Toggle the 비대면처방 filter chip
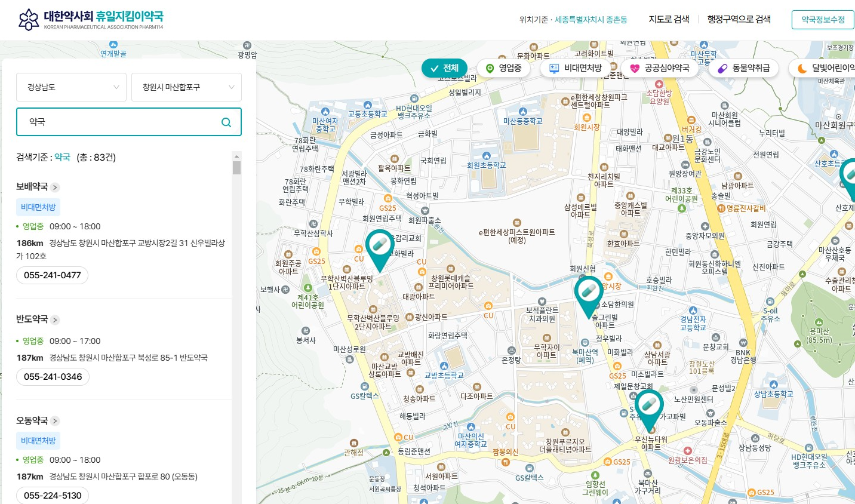Viewport: 855px width, 504px height. click(576, 68)
